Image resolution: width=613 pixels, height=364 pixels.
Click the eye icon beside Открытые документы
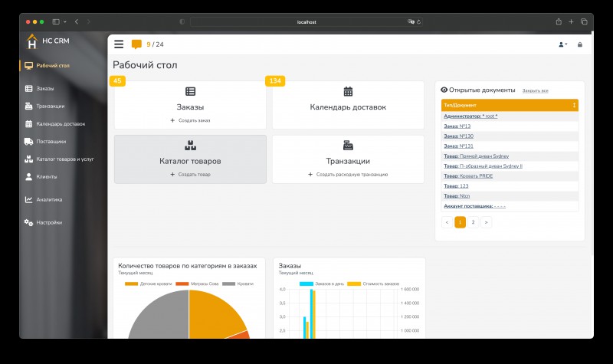tap(444, 90)
